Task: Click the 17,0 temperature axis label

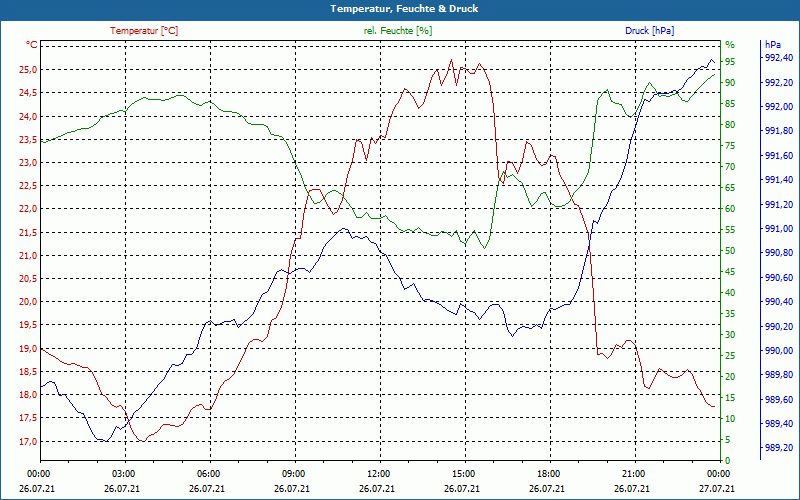Action: 28,442
